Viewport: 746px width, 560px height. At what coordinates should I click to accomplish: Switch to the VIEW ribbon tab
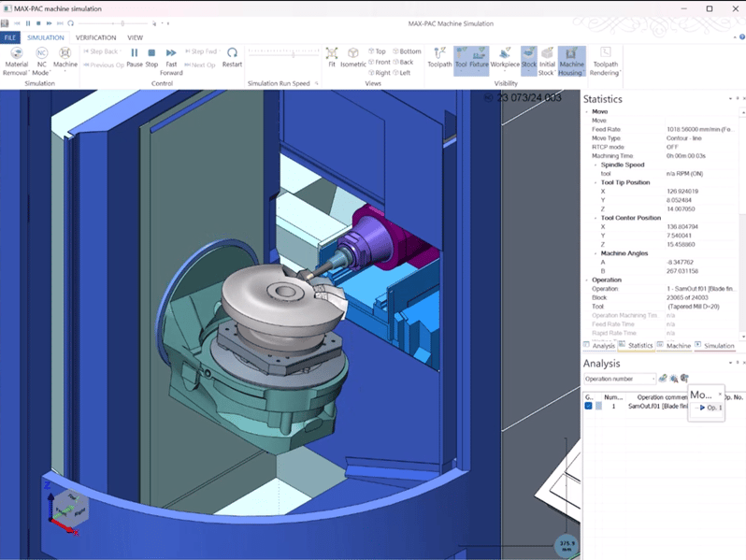[x=136, y=37]
